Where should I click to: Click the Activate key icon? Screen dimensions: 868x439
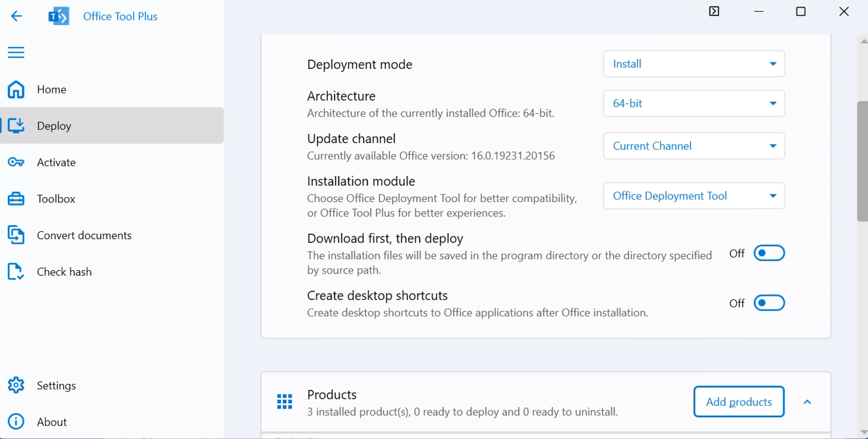[16, 162]
